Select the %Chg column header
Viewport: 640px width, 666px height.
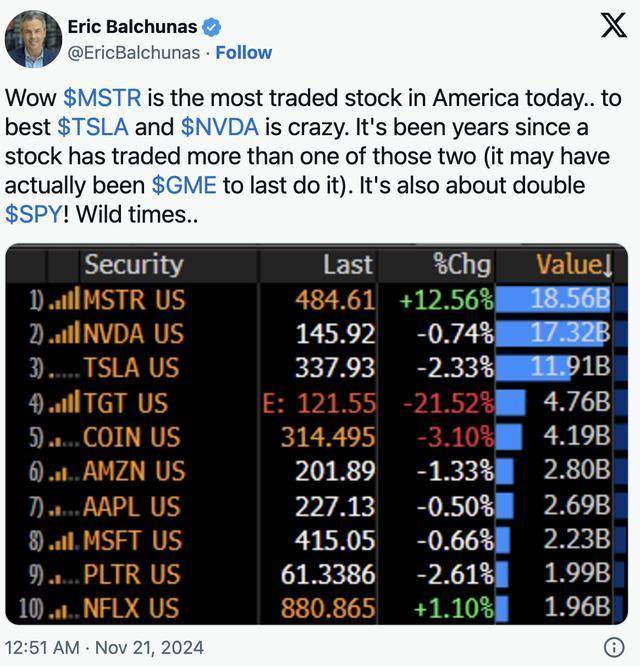tap(463, 265)
